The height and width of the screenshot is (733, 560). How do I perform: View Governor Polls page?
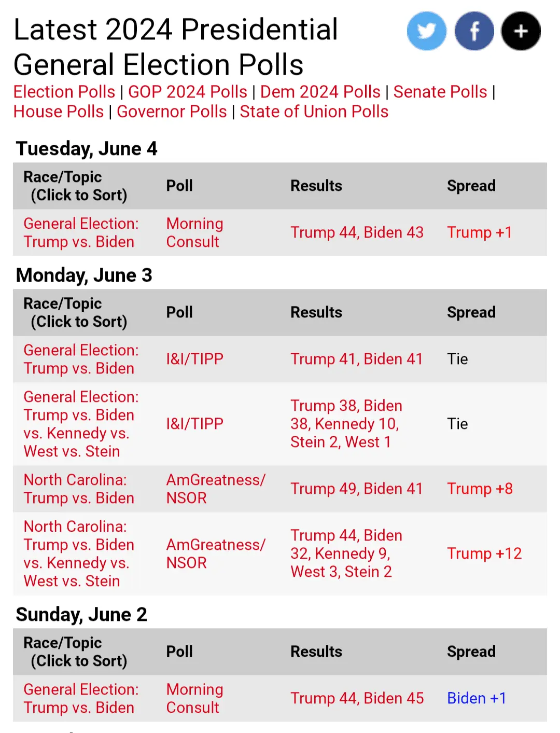tap(172, 112)
